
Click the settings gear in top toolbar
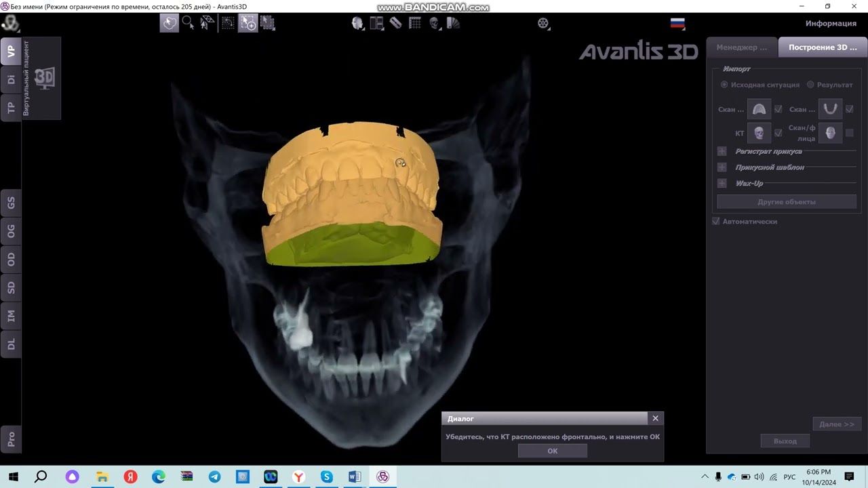click(542, 23)
